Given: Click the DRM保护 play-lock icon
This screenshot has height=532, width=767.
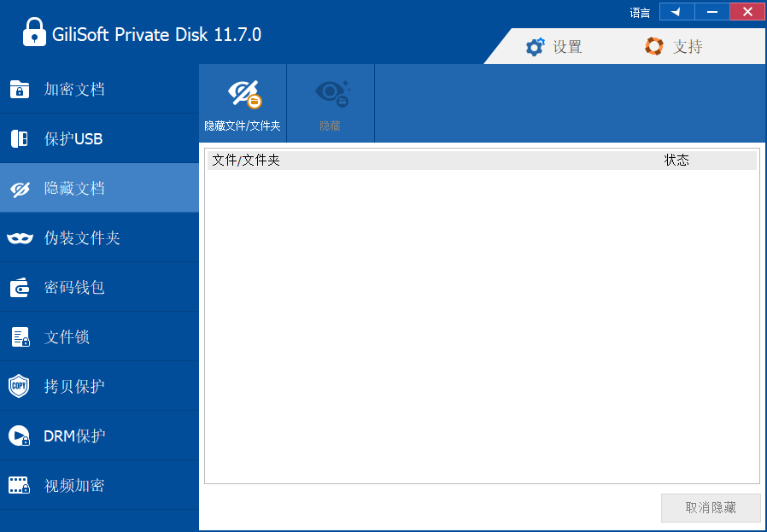Looking at the screenshot, I should (20, 436).
